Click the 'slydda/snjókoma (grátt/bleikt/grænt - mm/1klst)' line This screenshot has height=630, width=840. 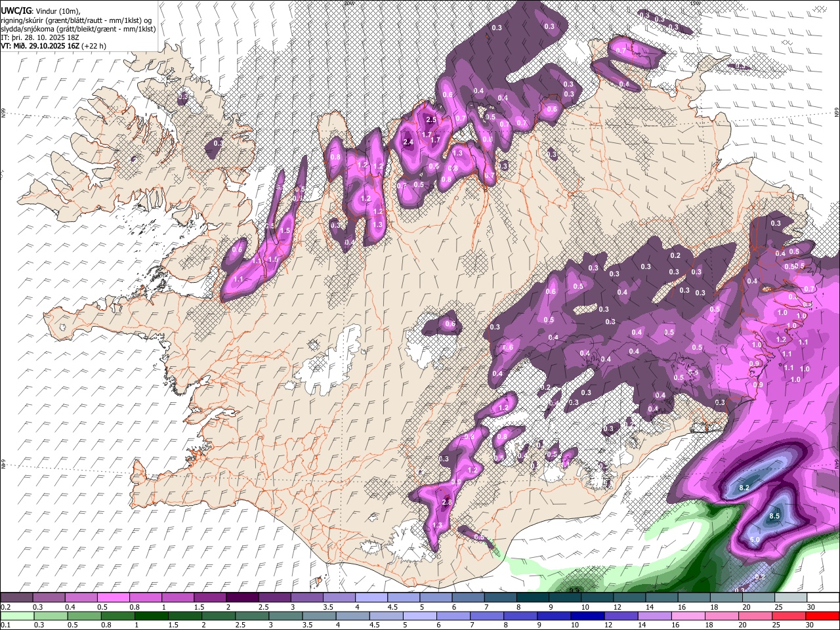(x=78, y=29)
